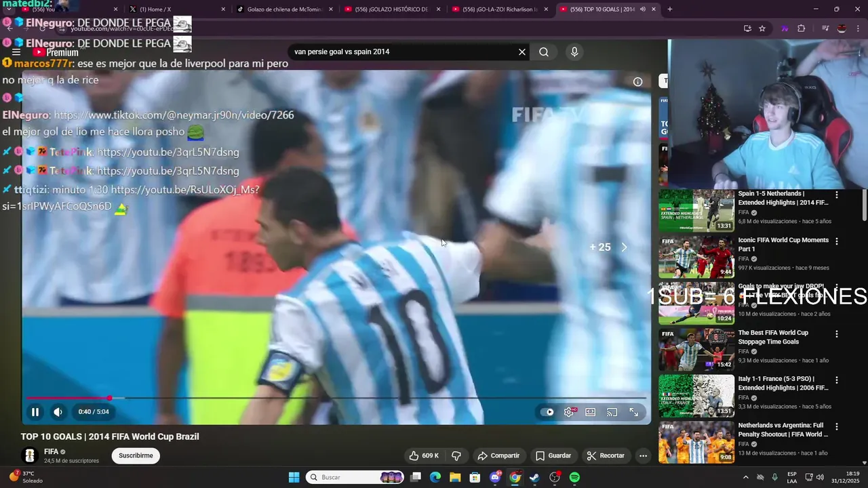Enter fullscreen mode
The image size is (868, 488).
(634, 411)
